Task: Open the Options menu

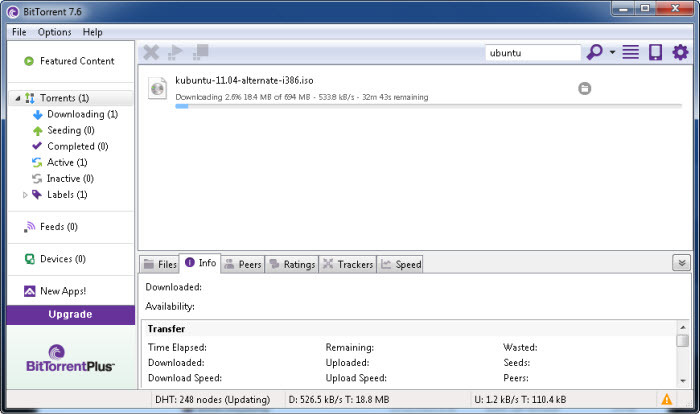Action: point(54,32)
